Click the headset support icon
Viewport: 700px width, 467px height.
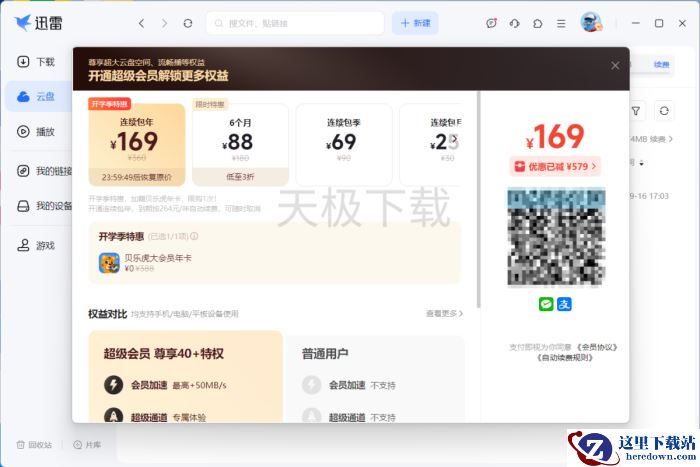tap(515, 23)
